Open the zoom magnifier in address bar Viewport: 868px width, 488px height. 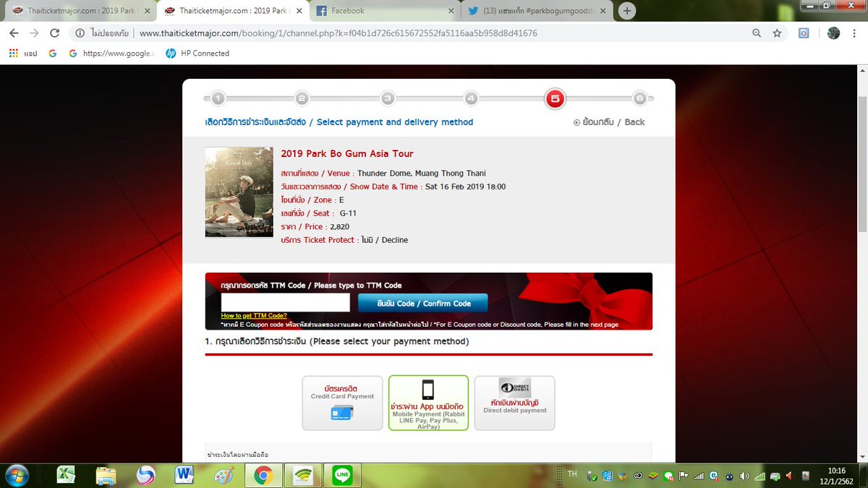click(x=757, y=33)
